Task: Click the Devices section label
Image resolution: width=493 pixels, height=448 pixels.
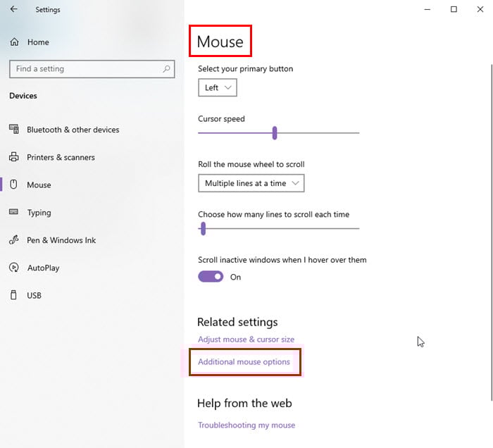Action: [x=23, y=96]
